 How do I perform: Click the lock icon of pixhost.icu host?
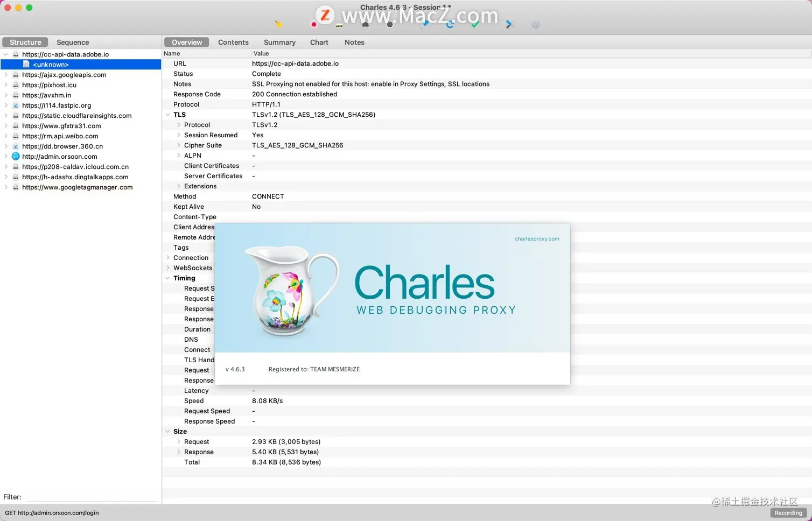16,85
